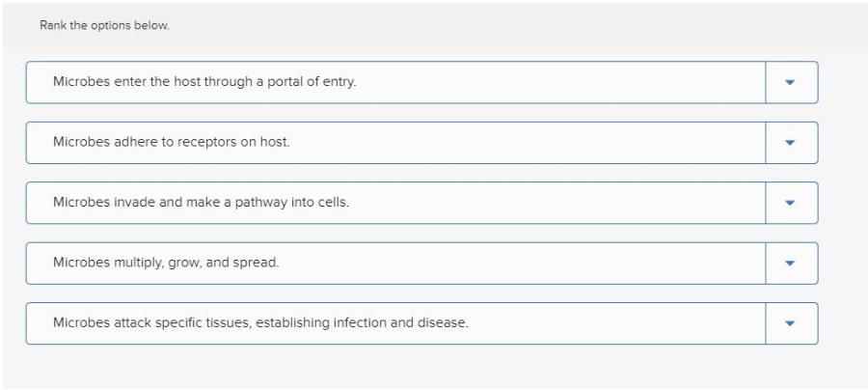The image size is (868, 390).
Task: Select the 'Microbes adhere to receptors' option text
Action: [171, 142]
